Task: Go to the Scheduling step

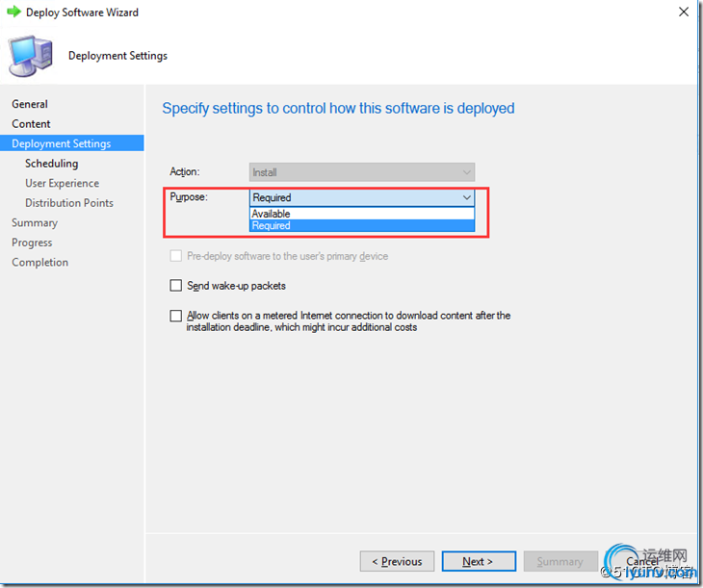Action: click(52, 164)
